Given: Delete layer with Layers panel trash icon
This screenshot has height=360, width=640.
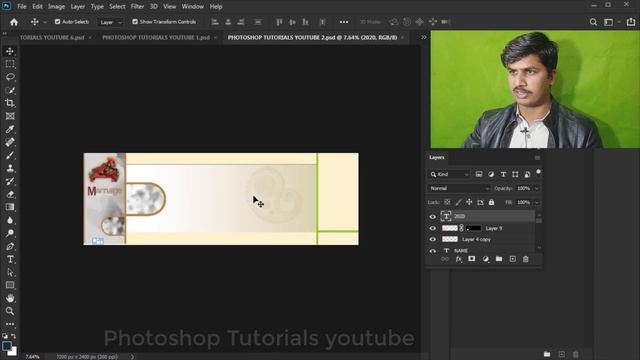Looking at the screenshot, I should coord(526,259).
